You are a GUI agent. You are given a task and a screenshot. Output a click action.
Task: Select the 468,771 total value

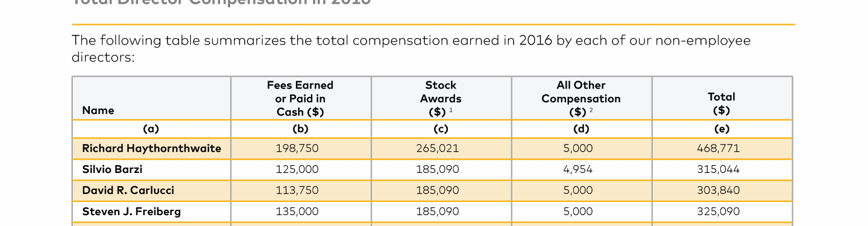pos(719,148)
